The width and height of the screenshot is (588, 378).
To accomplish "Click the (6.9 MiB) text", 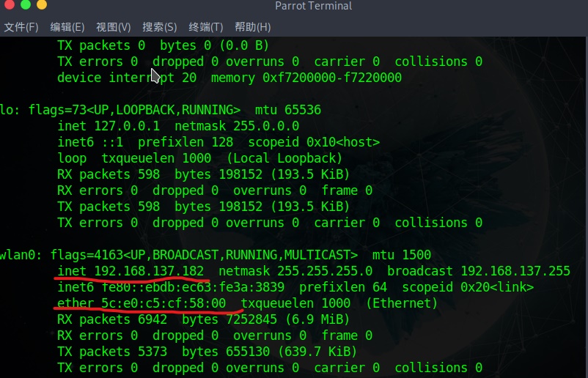I will pyautogui.click(x=317, y=319).
